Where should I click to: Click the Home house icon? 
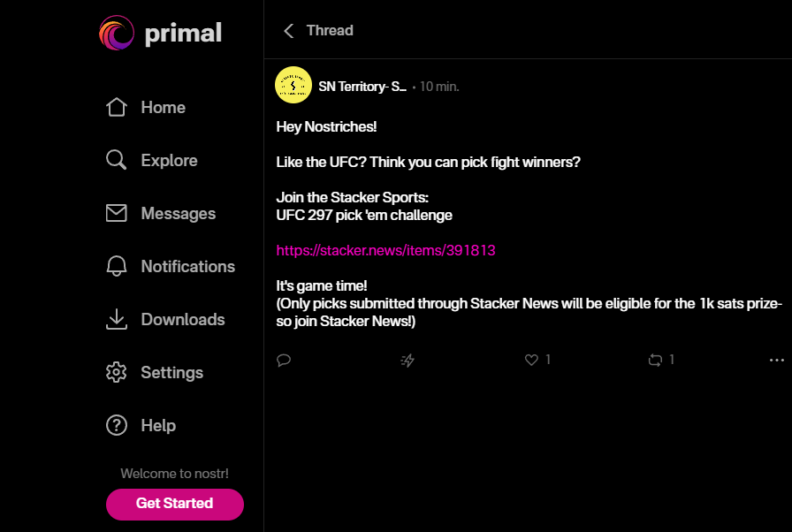(x=116, y=108)
